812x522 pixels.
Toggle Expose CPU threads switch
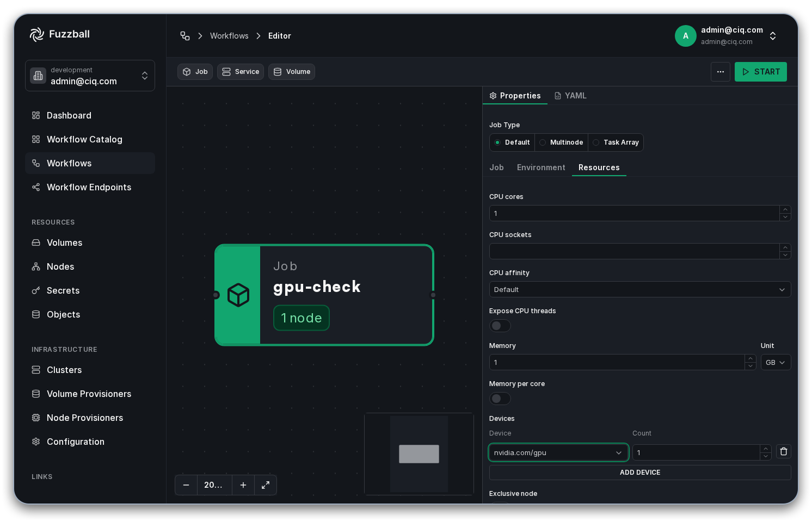point(500,326)
